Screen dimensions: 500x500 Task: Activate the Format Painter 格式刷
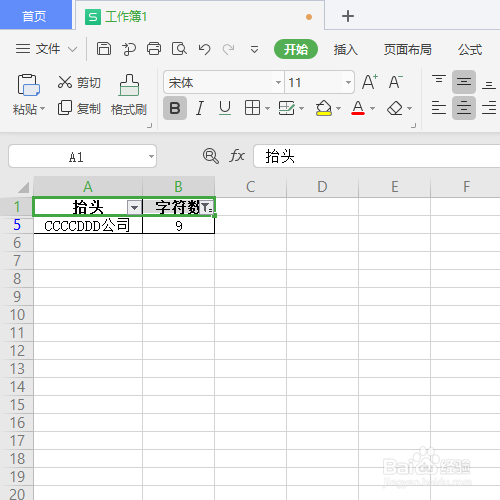(129, 95)
